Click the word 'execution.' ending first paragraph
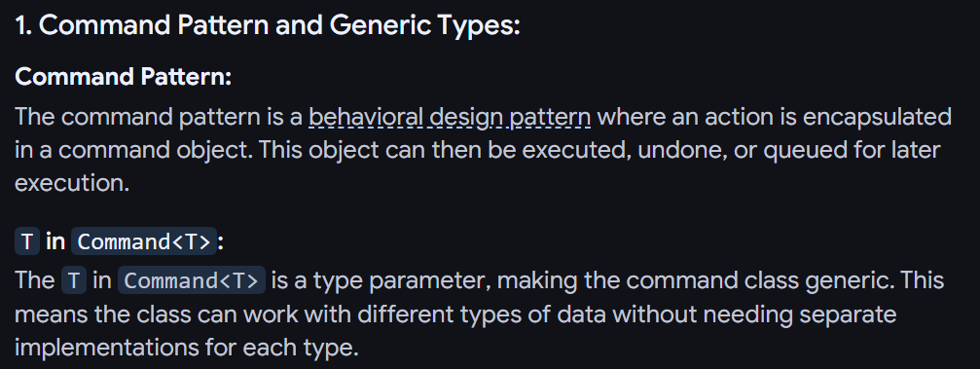This screenshot has height=369, width=980. point(72,184)
